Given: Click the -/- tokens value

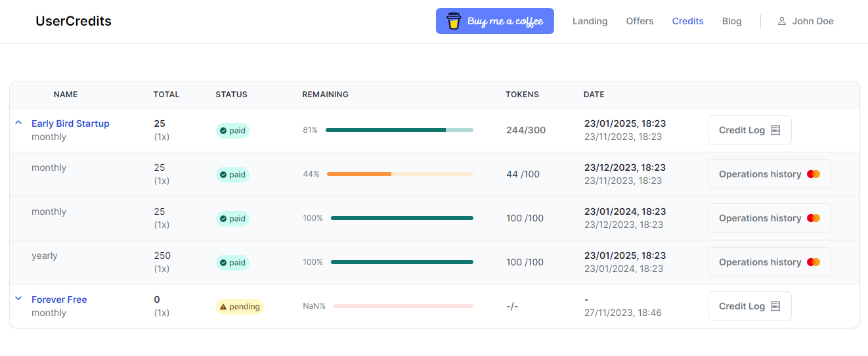Looking at the screenshot, I should click(512, 306).
